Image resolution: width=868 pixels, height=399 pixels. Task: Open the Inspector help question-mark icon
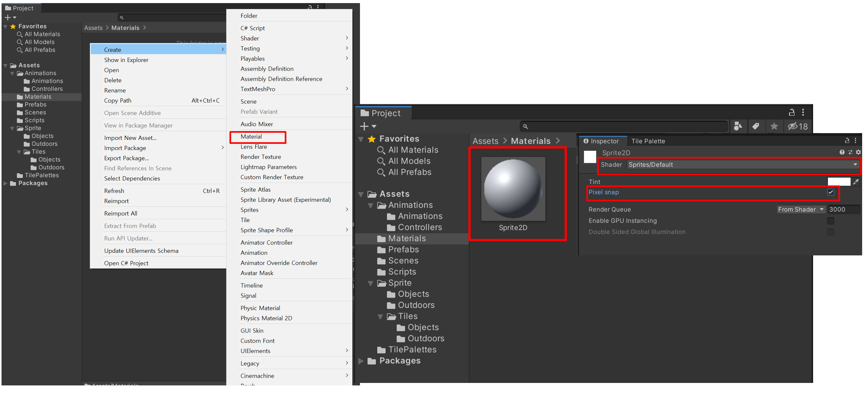pyautogui.click(x=842, y=152)
